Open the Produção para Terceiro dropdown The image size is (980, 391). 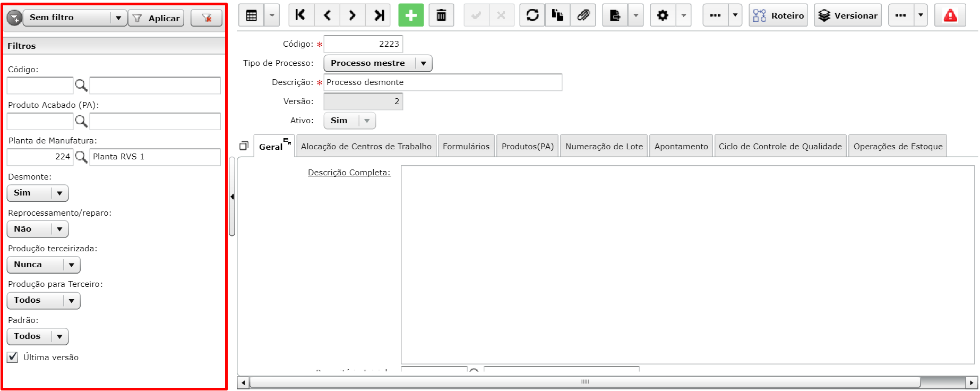(44, 301)
